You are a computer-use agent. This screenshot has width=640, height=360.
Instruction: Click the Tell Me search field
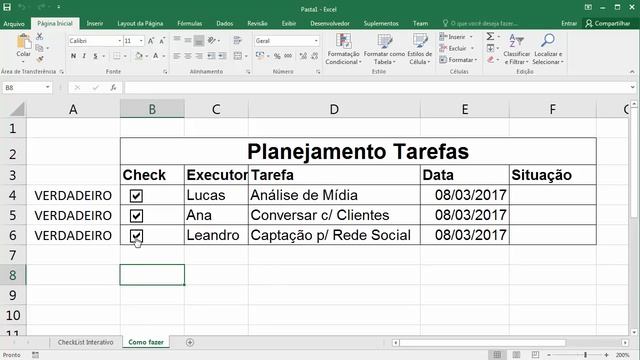tap(480, 24)
